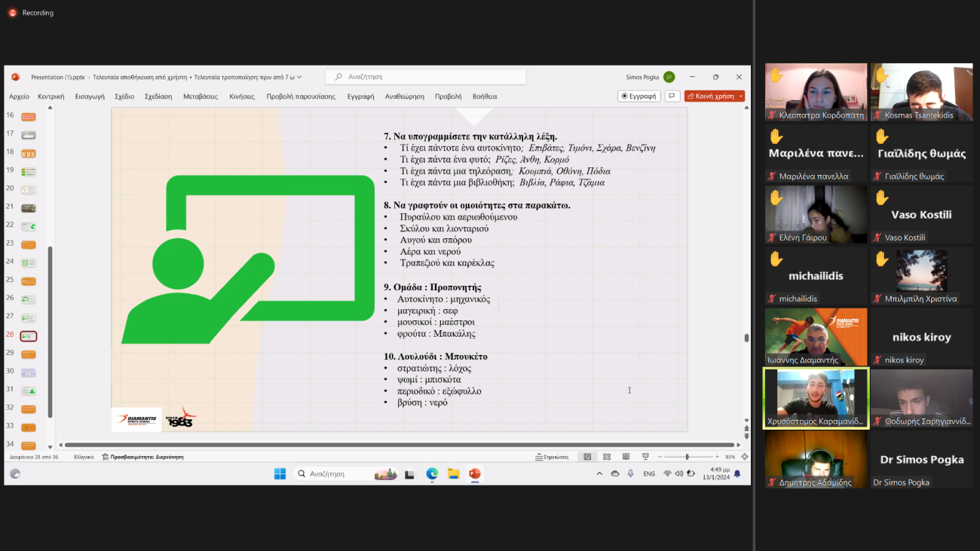
Task: Switch to Normal view icon
Action: click(x=587, y=457)
